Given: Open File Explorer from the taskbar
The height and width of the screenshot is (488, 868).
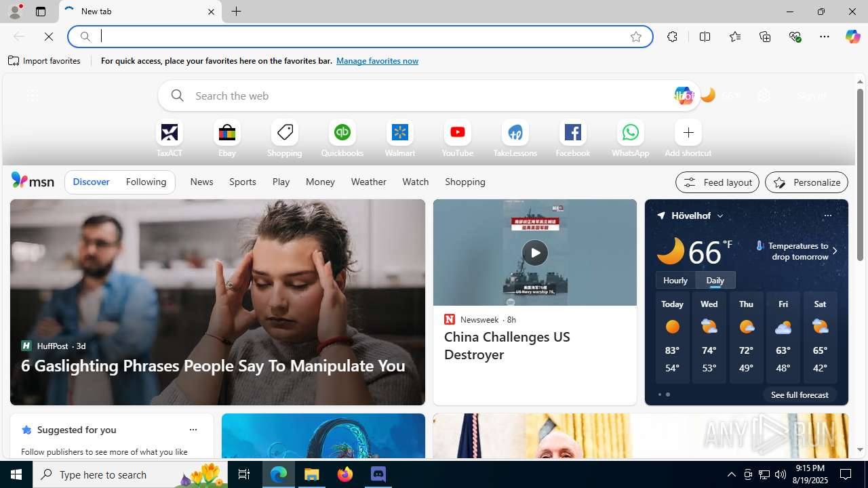Looking at the screenshot, I should pos(312,474).
